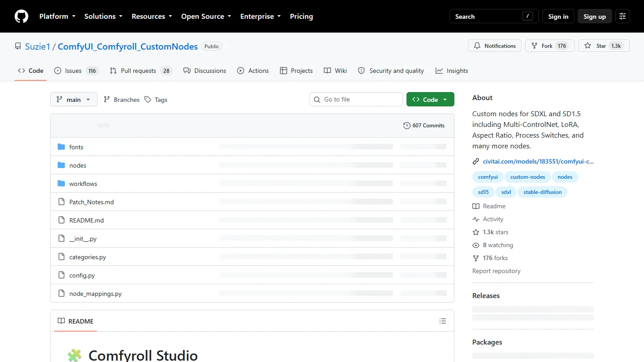Switch to the Issues tab
644x362 pixels.
pyautogui.click(x=76, y=71)
